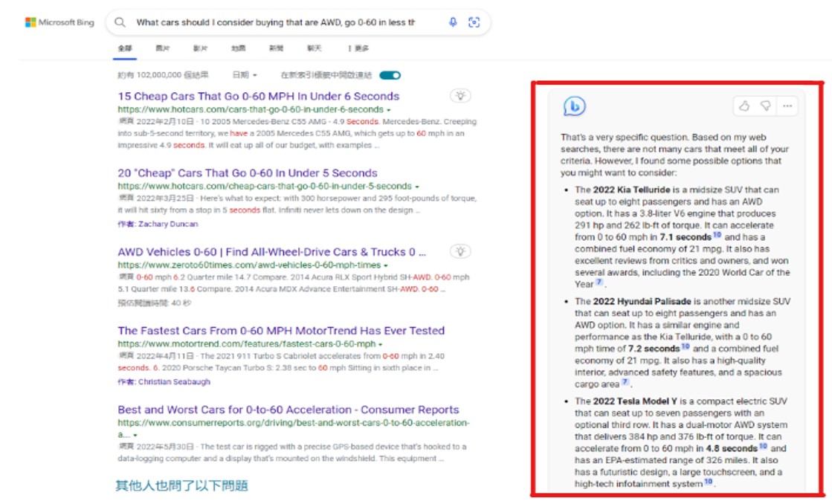
Task: Expand arrow next to hotcars under-6-seconds URL
Action: point(388,110)
